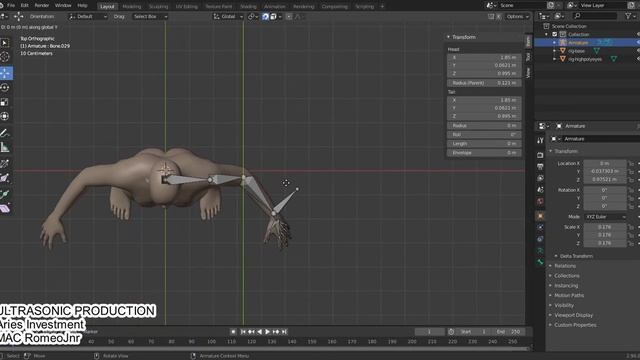Activate the Rotate tool
The height and width of the screenshot is (360, 640).
point(5,87)
